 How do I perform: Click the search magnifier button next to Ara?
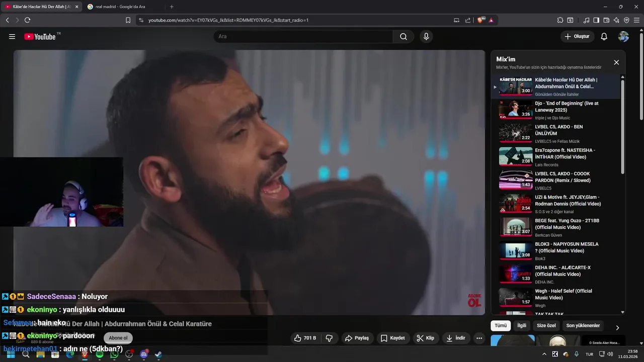pyautogui.click(x=404, y=36)
